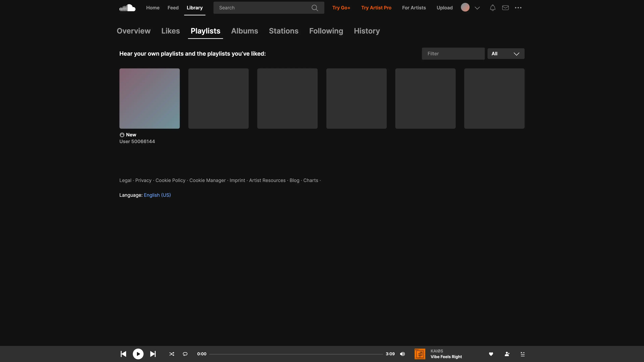Open the next-up queue icon
The image size is (644, 362).
click(x=523, y=354)
